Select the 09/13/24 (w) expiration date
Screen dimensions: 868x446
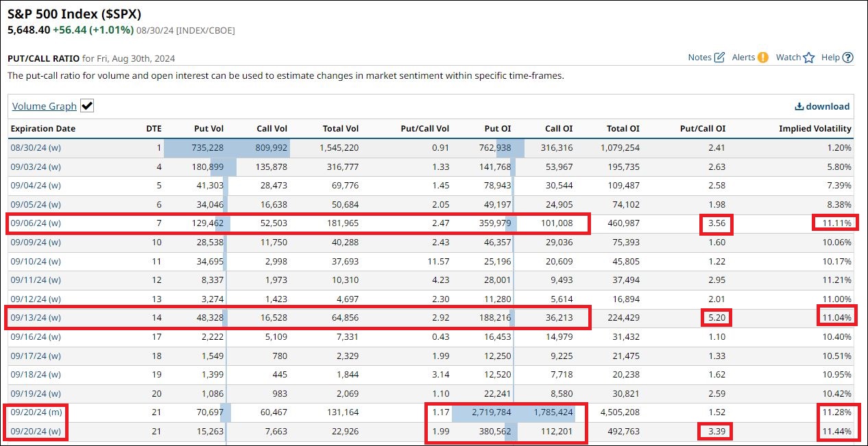(35, 317)
